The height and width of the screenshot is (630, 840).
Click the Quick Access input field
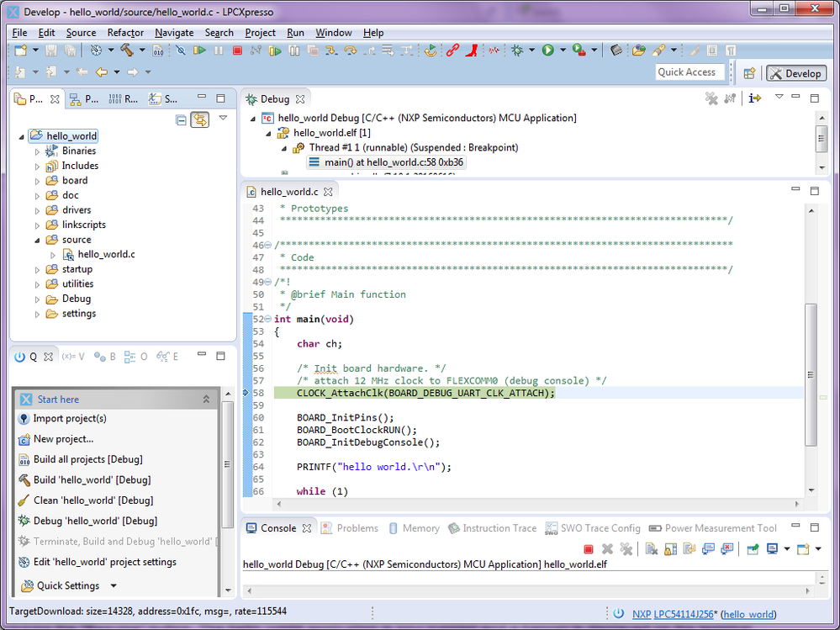(x=689, y=71)
